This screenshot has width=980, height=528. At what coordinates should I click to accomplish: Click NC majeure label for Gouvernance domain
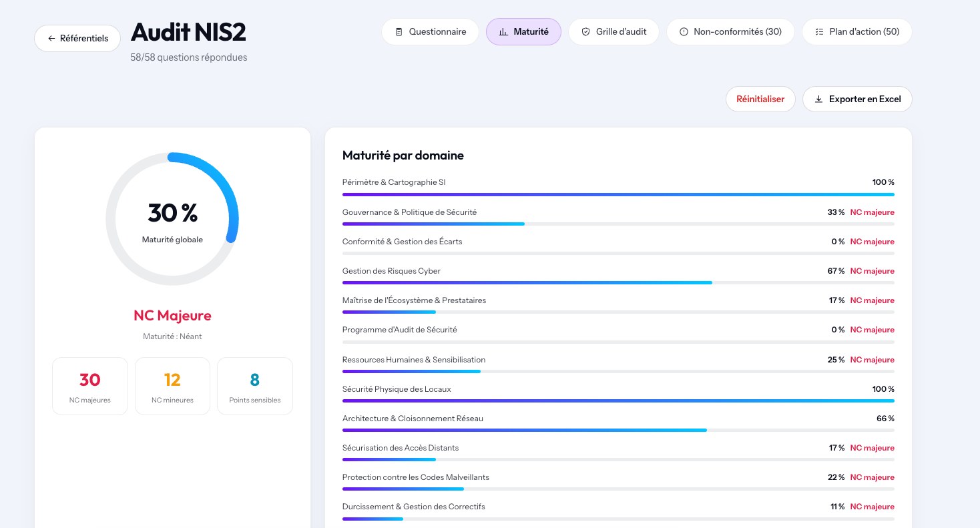pyautogui.click(x=872, y=212)
